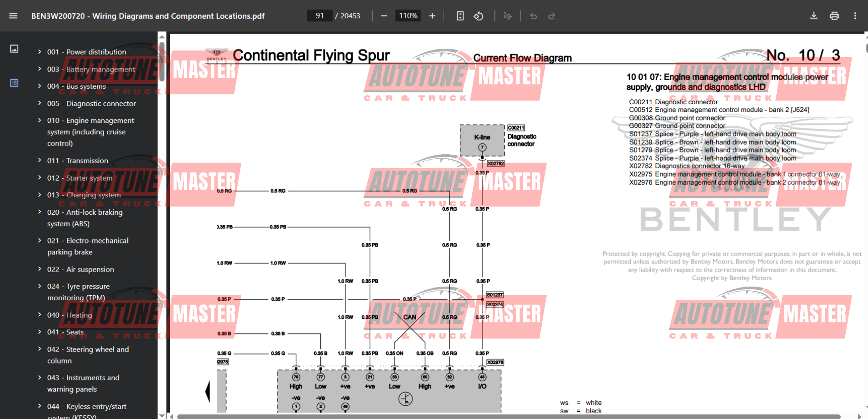This screenshot has height=419, width=868.
Task: Expand the 004 - Bus systems chevron
Action: [x=40, y=86]
